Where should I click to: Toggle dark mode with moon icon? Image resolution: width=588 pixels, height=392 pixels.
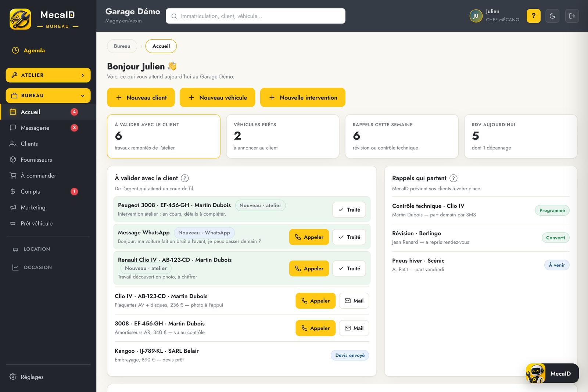(x=552, y=16)
